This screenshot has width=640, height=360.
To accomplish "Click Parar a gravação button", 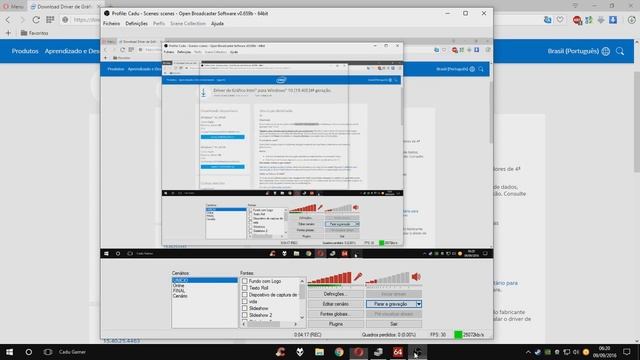I will click(x=391, y=304).
